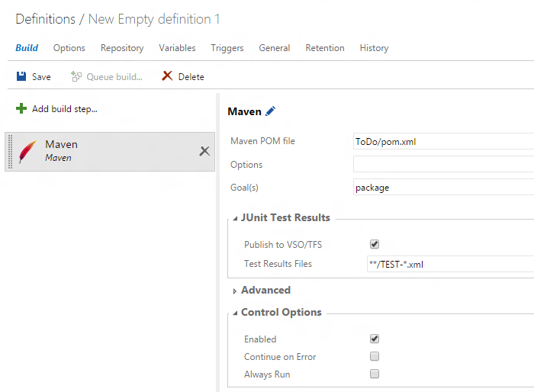Open the Triggers tab
This screenshot has width=534, height=392.
coord(227,48)
